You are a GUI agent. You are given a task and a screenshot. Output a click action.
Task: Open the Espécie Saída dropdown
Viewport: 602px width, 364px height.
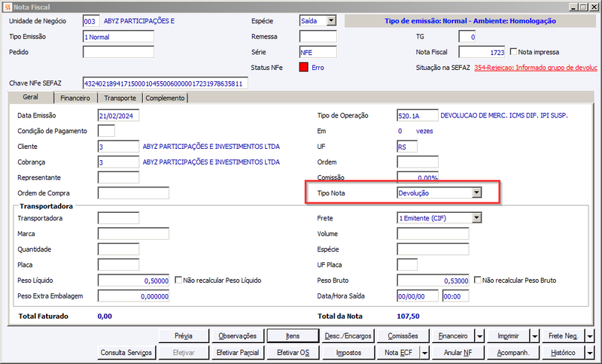pos(331,21)
